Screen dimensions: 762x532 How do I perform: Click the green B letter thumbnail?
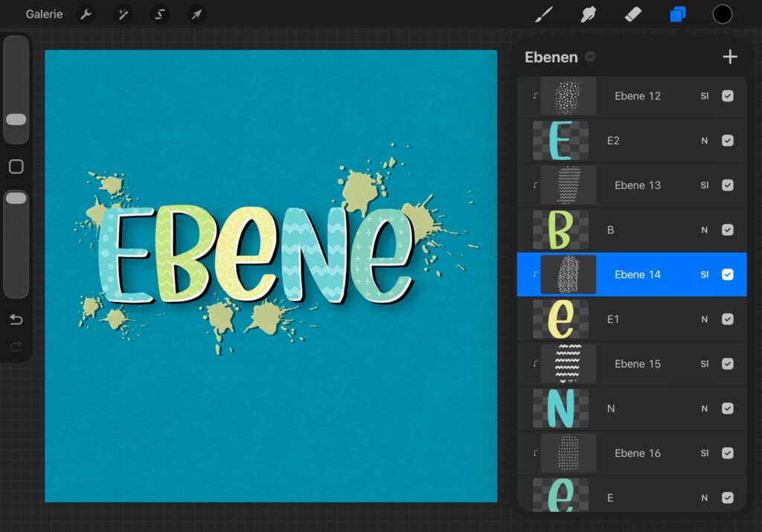pos(561,231)
